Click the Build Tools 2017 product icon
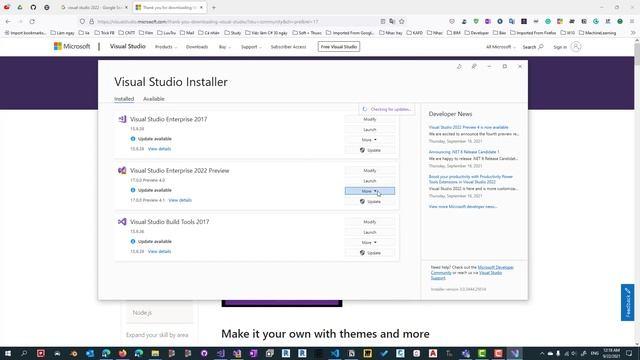Viewport: 640px width, 360px height. coord(122,222)
